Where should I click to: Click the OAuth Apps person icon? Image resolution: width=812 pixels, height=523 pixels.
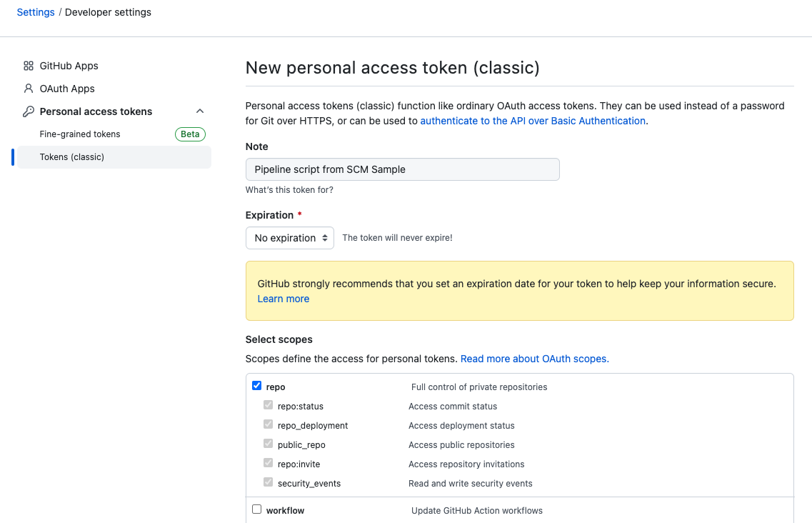tap(29, 88)
